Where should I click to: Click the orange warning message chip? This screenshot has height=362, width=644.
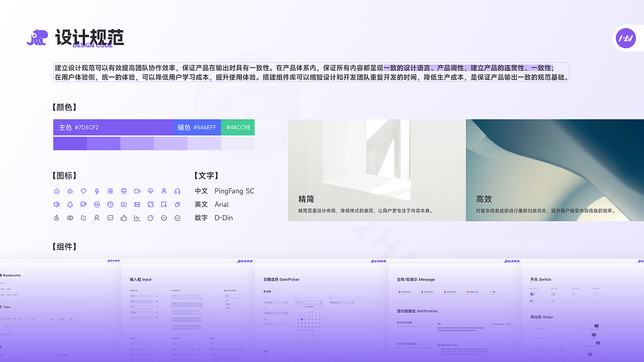[x=472, y=292]
